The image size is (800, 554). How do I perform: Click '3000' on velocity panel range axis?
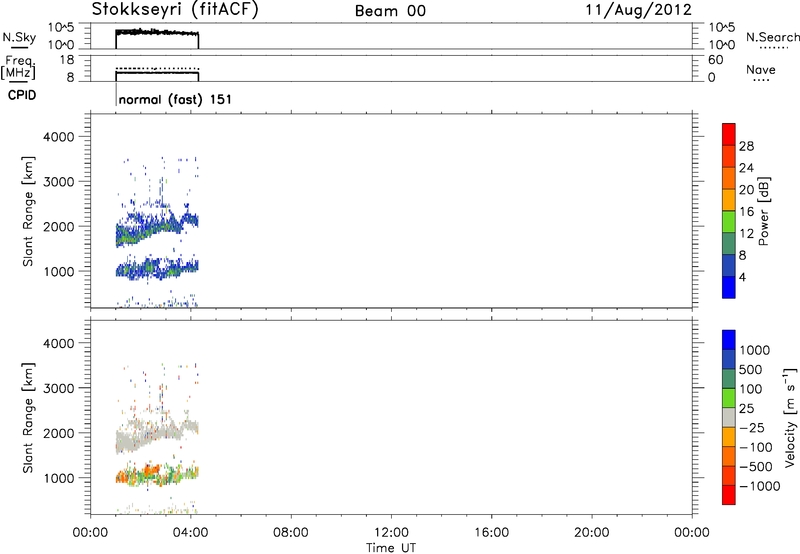coord(58,388)
